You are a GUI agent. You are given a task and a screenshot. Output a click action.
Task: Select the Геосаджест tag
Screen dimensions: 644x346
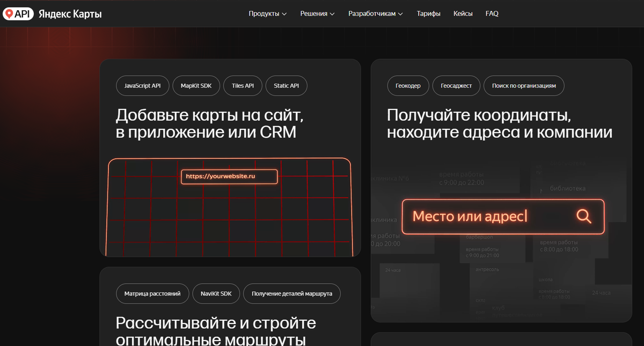(456, 86)
